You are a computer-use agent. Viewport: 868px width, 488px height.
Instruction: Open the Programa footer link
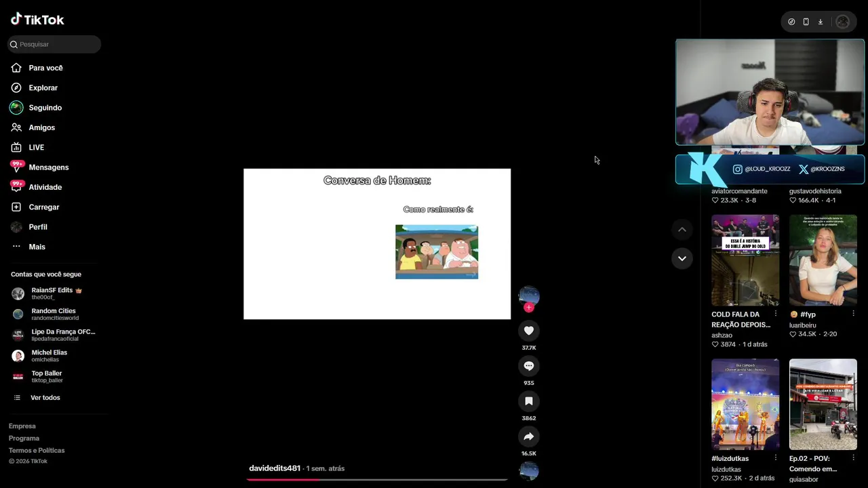(24, 439)
